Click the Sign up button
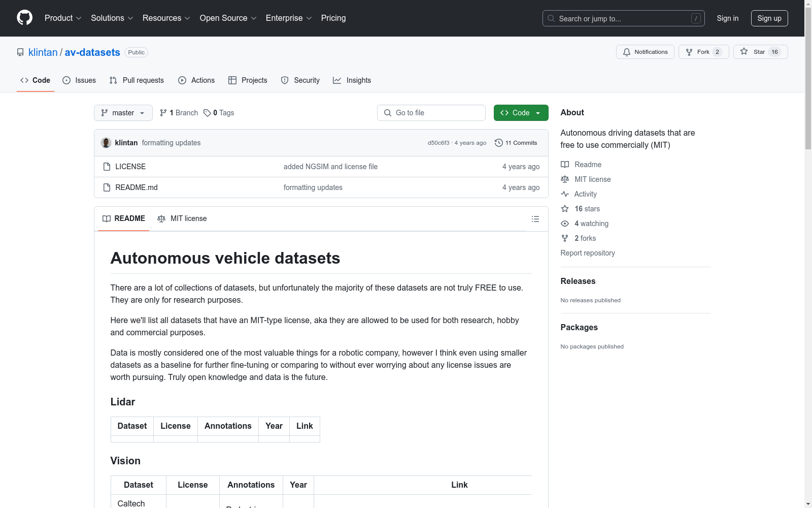This screenshot has width=812, height=508. point(769,18)
